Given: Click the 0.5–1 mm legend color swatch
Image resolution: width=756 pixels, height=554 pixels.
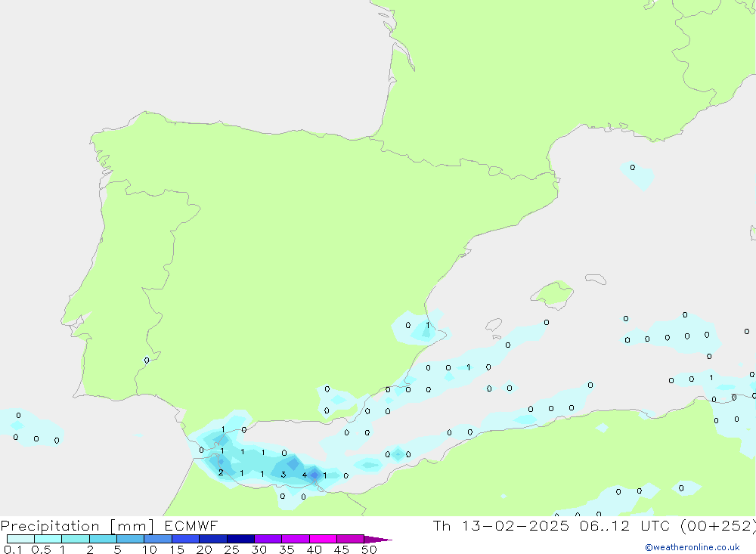Looking at the screenshot, I should point(48,539).
